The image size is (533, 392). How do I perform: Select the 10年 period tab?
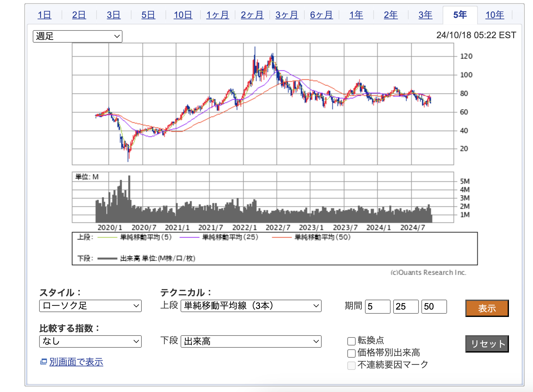point(495,15)
